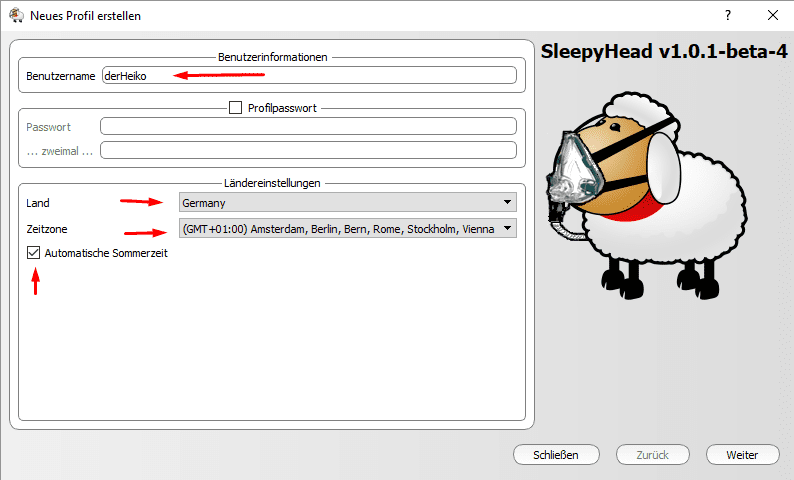Click the Benutzerinformationen group title
Screen dimensions: 794x480
point(272,58)
